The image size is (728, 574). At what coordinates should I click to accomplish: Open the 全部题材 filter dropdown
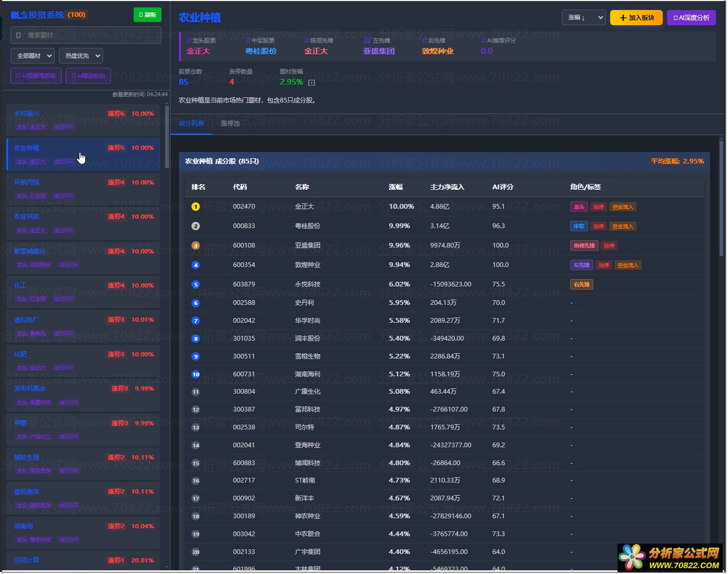[x=33, y=56]
